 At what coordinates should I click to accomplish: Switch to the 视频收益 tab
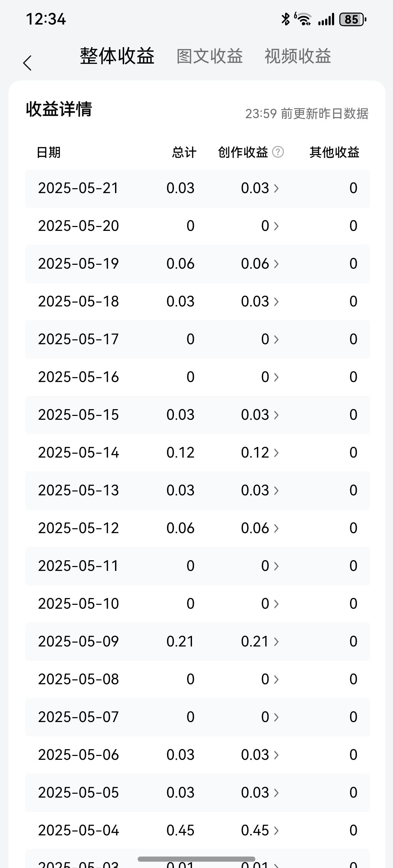pos(298,56)
